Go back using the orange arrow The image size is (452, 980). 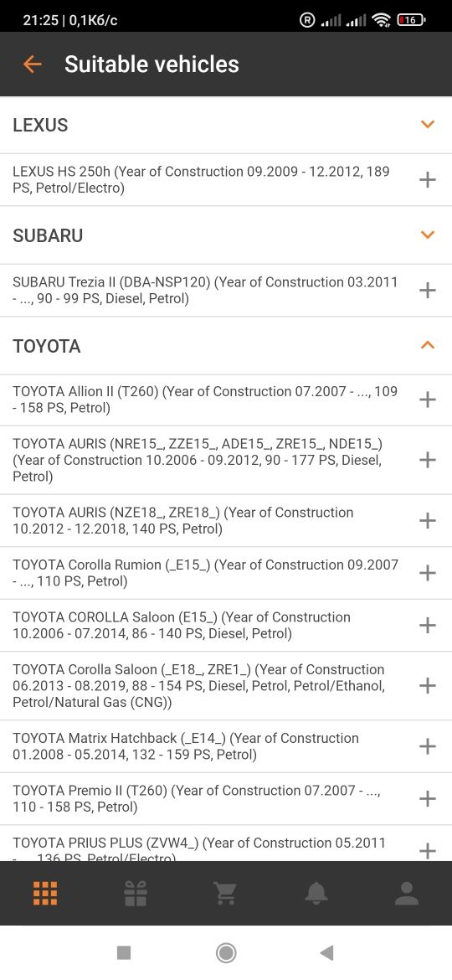pos(32,64)
